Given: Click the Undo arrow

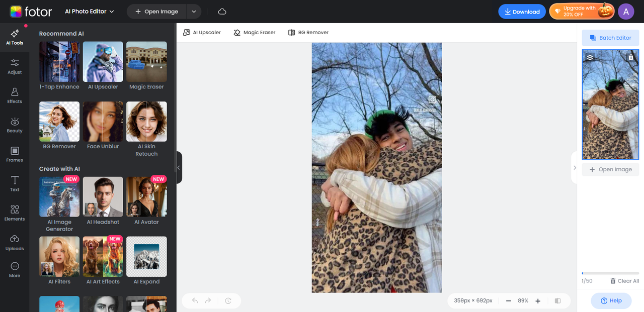Looking at the screenshot, I should click(195, 300).
